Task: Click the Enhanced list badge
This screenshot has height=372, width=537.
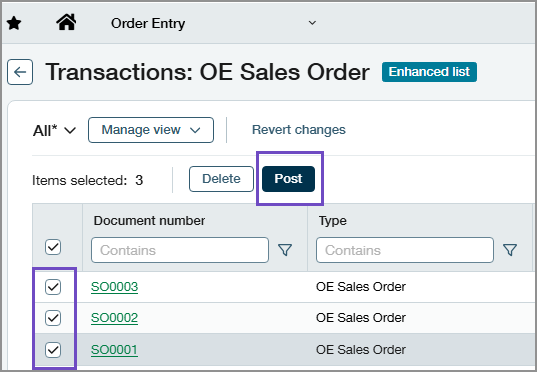Action: pyautogui.click(x=429, y=72)
